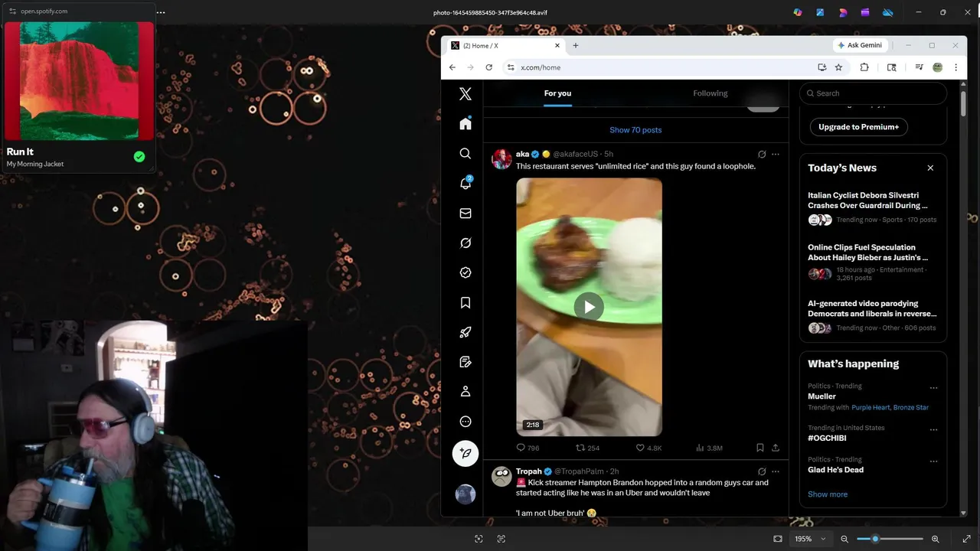Screen dimensions: 980x551
Task: Open the Chrome profile avatar
Action: pos(937,67)
